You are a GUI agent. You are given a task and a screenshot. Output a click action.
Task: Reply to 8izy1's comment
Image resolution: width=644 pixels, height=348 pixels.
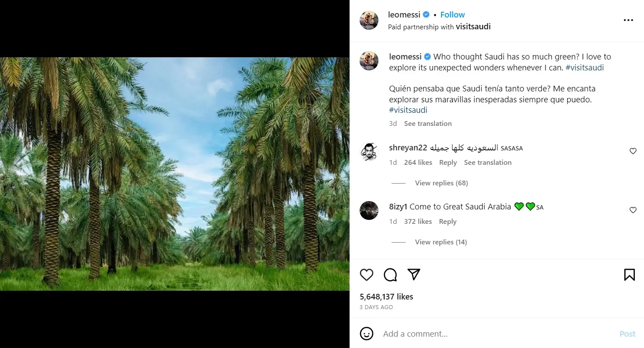click(447, 221)
